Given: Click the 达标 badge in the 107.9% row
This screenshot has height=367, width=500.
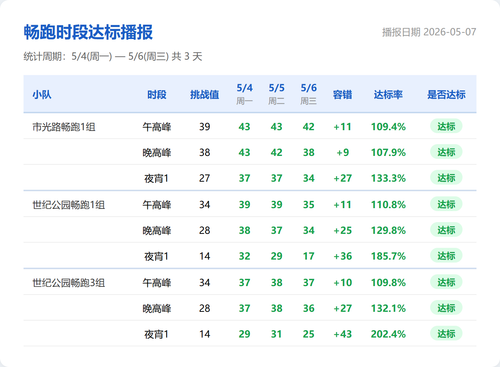Looking at the screenshot, I should (x=446, y=152).
